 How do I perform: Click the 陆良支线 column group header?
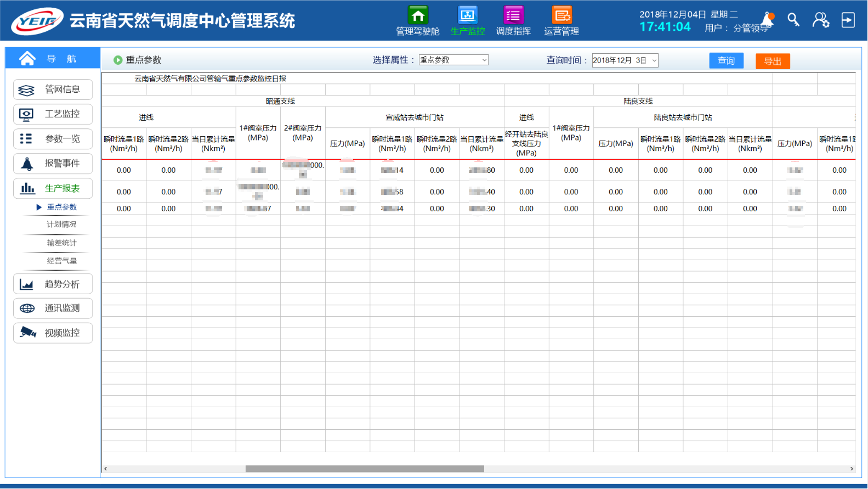[x=638, y=101]
